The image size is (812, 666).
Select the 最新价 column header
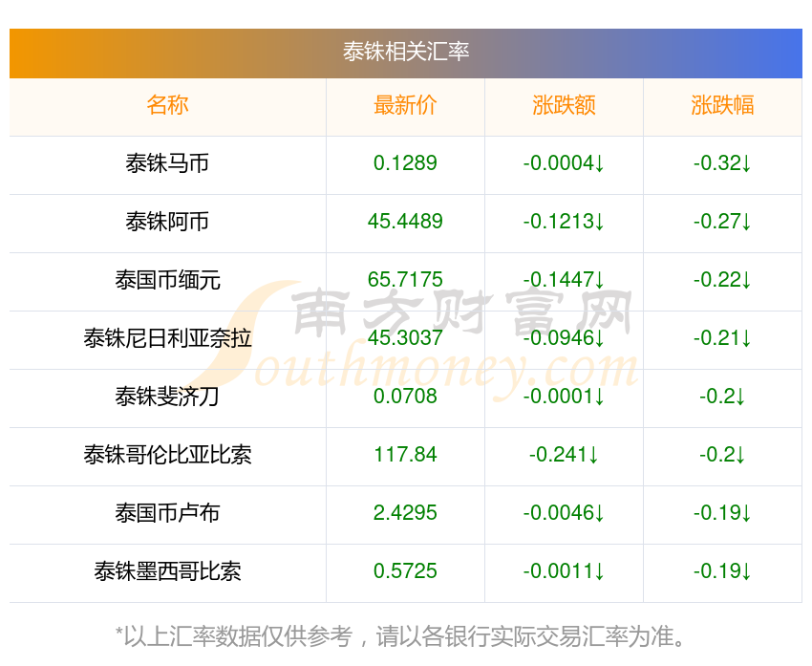coord(405,105)
